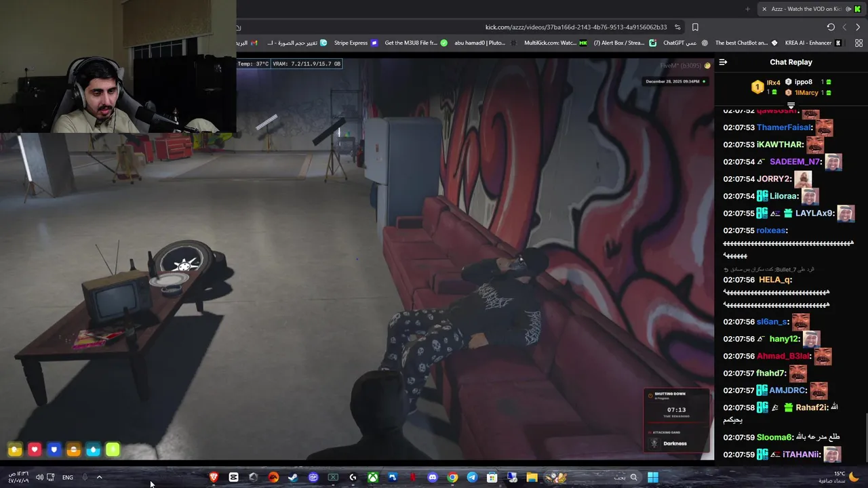This screenshot has height=488, width=868.
Task: Open the Gmail bookmark icon
Action: (254, 43)
